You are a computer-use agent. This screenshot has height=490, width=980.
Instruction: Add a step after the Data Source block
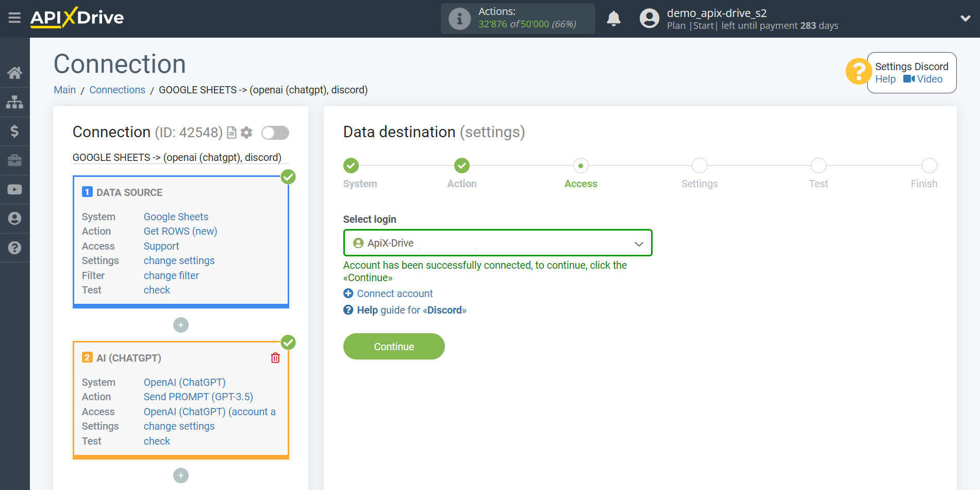tap(181, 325)
